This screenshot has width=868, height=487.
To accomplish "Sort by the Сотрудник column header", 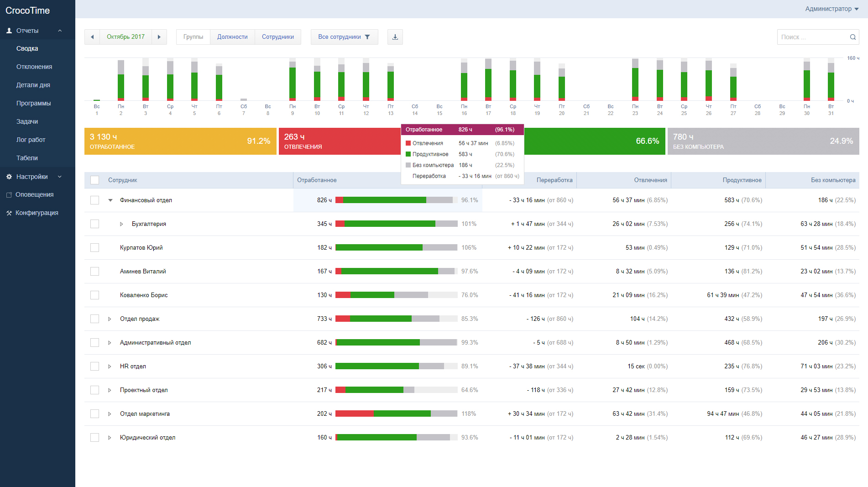I will click(123, 180).
